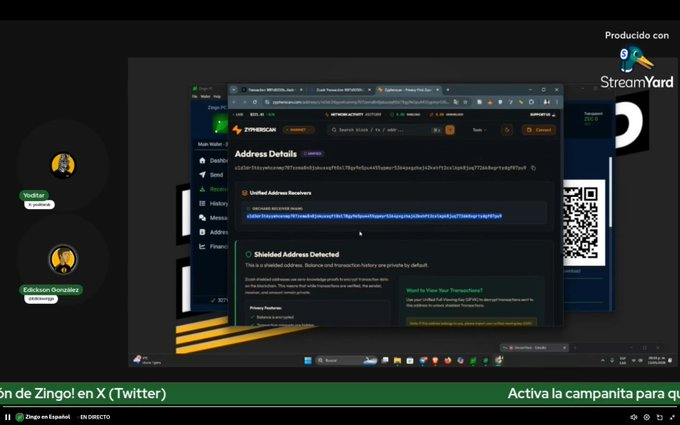Click the taskbar search box
This screenshot has height=425, width=680.
coord(347,360)
